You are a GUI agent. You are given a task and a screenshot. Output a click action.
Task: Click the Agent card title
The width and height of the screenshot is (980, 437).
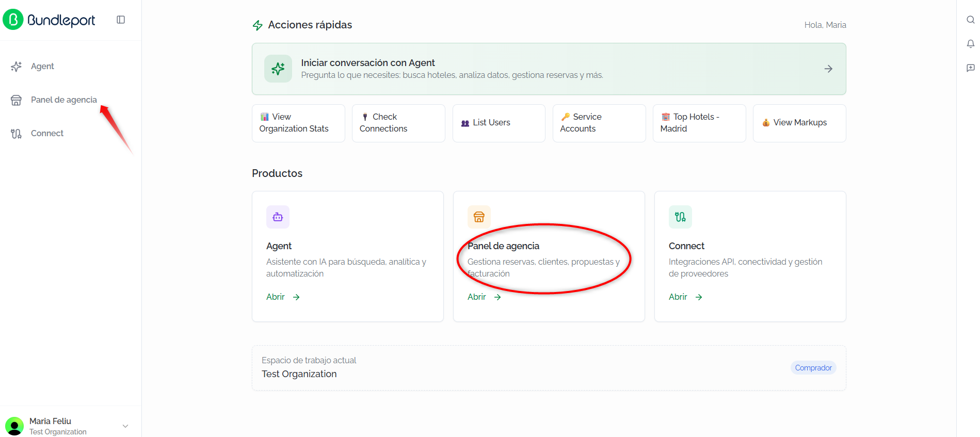[279, 246]
